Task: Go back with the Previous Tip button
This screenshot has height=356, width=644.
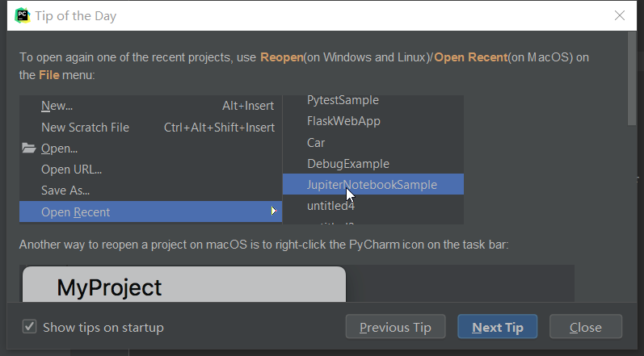Action: 395,327
